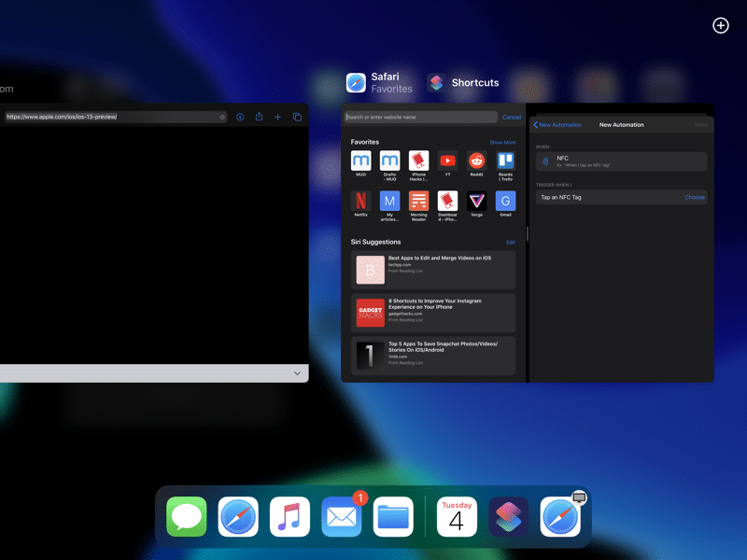The image size is (747, 560).
Task: Launch Messages from the dock
Action: [x=187, y=517]
